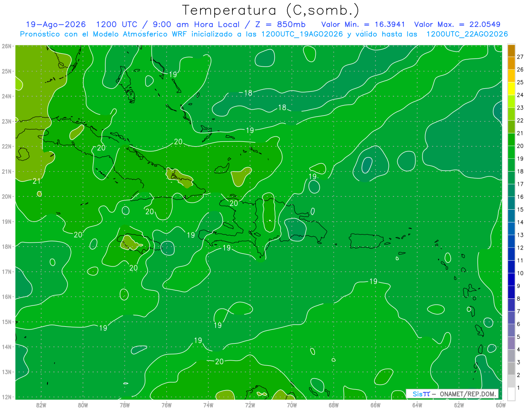Click legend value 11 on the color bar
The image size is (532, 411).
click(x=520, y=260)
